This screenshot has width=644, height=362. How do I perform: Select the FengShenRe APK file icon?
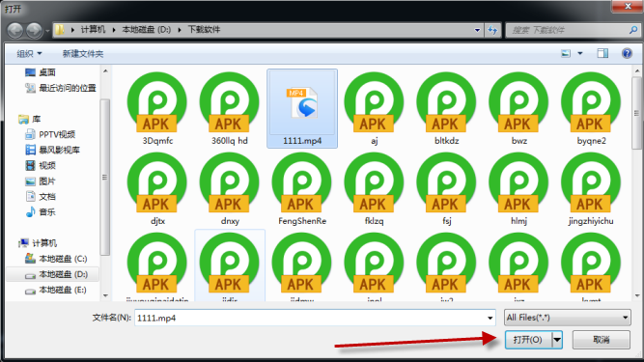pos(302,181)
